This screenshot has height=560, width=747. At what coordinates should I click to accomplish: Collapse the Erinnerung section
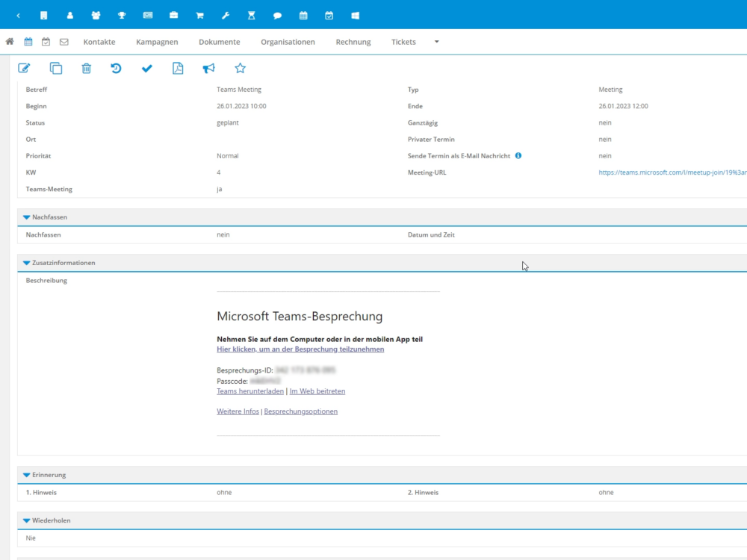27,475
